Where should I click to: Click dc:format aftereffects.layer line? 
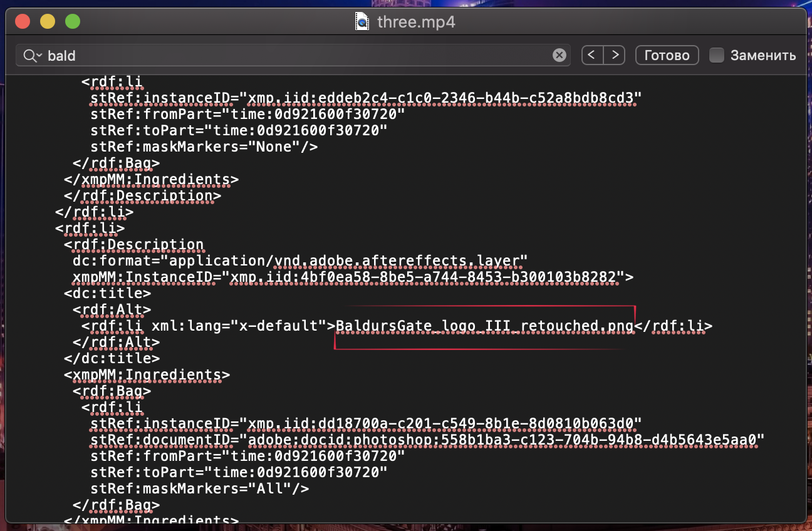point(301,260)
